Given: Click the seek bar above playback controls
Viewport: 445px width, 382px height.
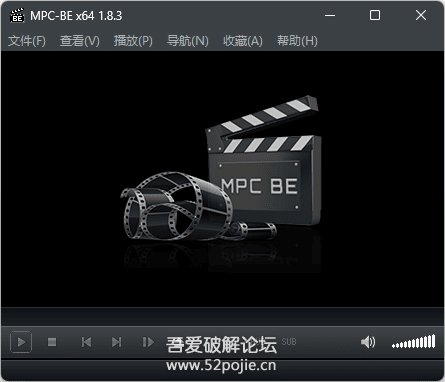Looking at the screenshot, I should (x=222, y=316).
